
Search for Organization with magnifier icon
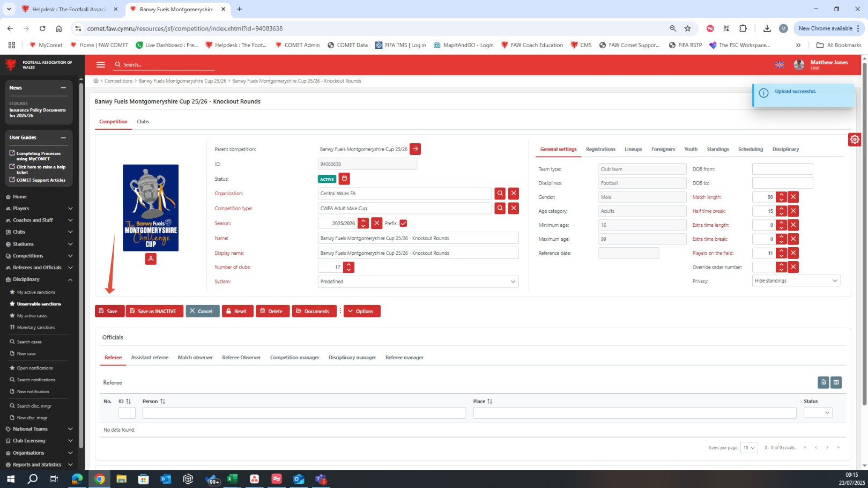(500, 194)
